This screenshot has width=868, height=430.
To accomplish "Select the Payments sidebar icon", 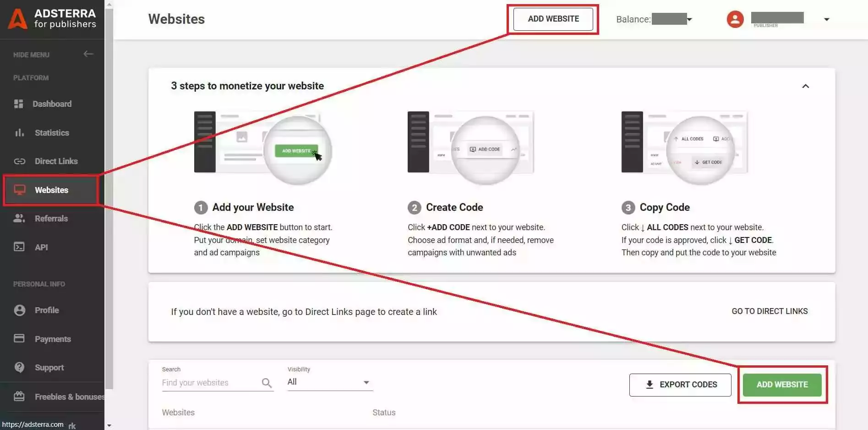I will [19, 339].
